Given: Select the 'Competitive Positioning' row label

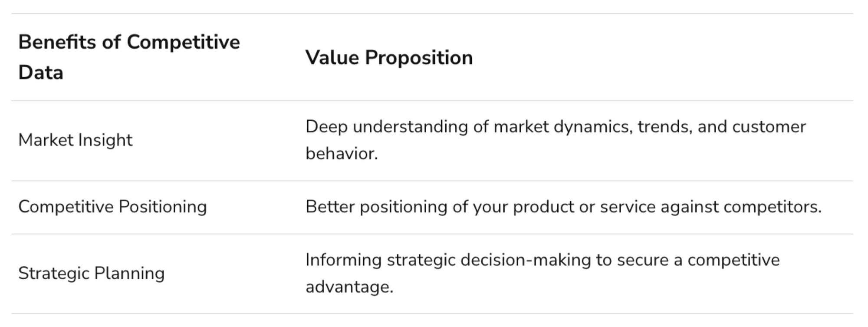Looking at the screenshot, I should click(x=112, y=207).
